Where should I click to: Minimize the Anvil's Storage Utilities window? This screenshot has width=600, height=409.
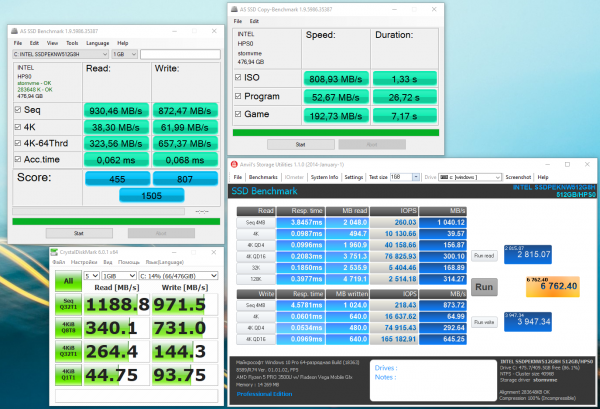pyautogui.click(x=548, y=165)
